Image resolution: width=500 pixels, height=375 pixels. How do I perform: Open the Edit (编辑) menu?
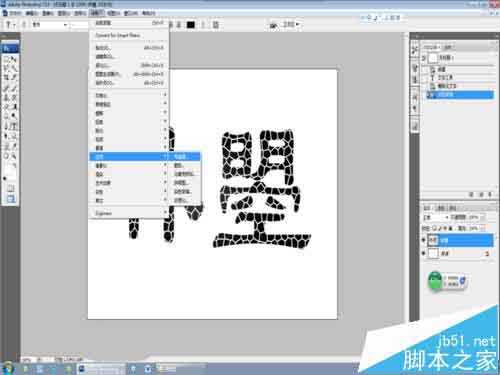(x=32, y=13)
